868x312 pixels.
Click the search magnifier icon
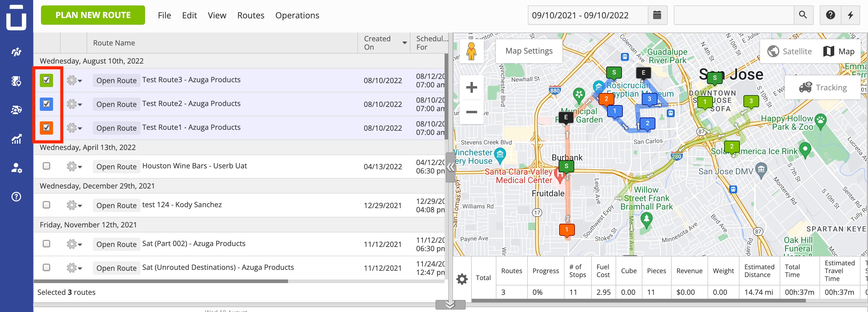pos(803,15)
